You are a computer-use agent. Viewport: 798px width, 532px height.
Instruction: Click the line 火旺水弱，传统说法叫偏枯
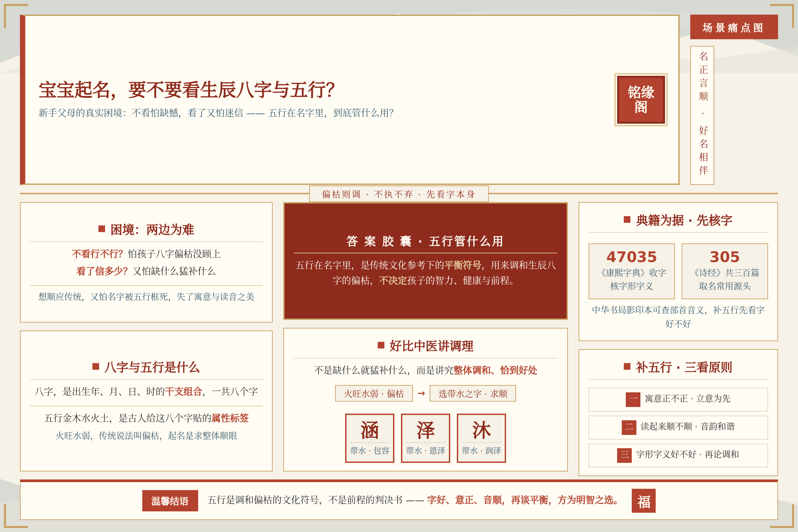[x=146, y=436]
